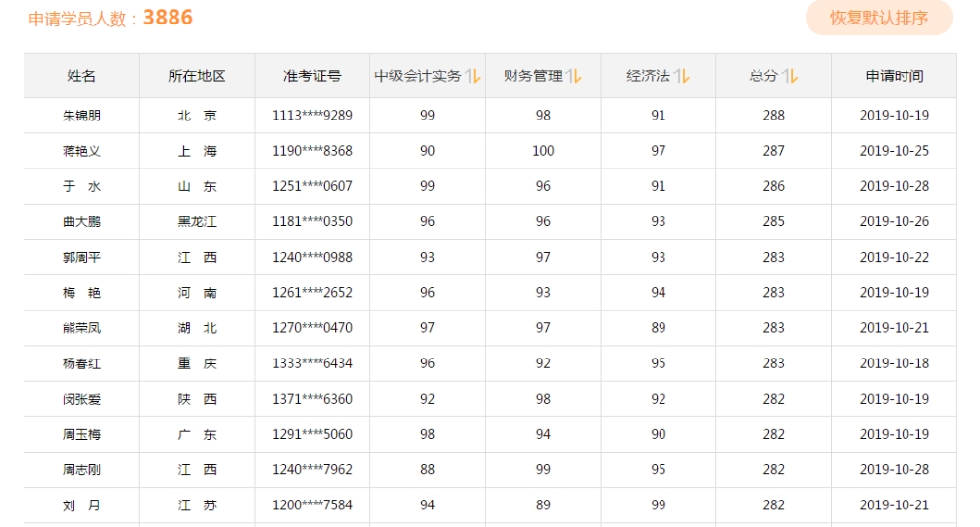Viewport: 980px width, 527px height.
Task: Select name 闵张爱
Action: pos(81,399)
